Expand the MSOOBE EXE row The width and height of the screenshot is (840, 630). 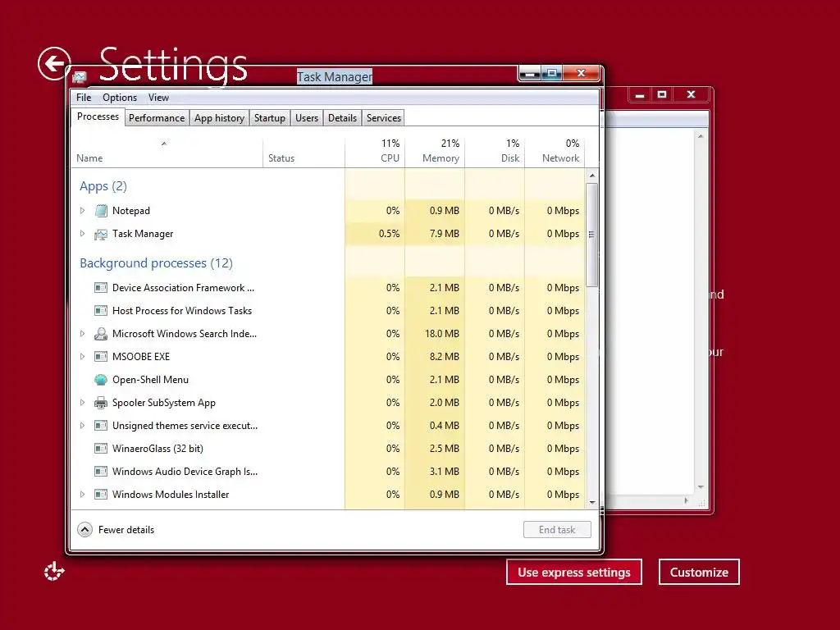[x=83, y=357]
